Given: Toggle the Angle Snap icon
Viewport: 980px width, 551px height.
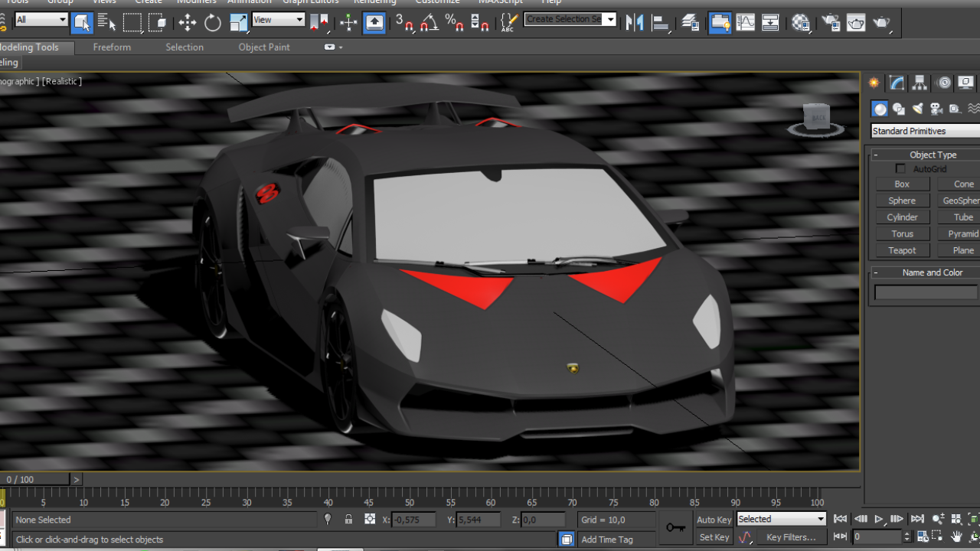Looking at the screenshot, I should point(429,23).
